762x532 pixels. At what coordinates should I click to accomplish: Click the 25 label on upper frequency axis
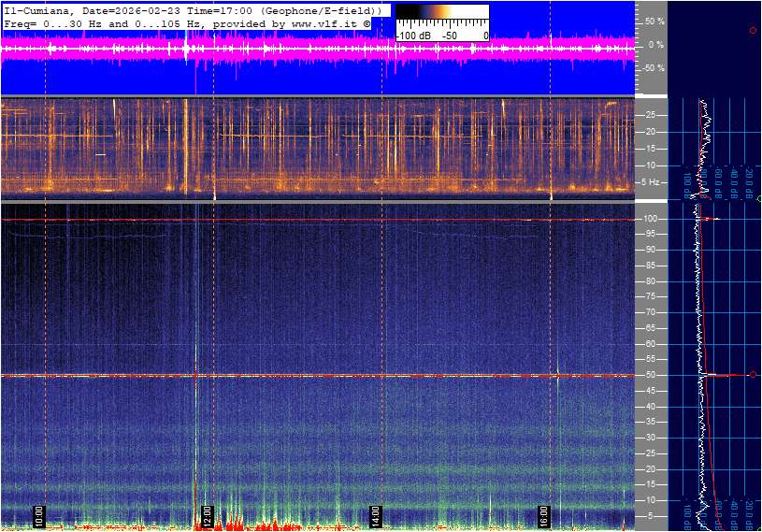tap(651, 115)
